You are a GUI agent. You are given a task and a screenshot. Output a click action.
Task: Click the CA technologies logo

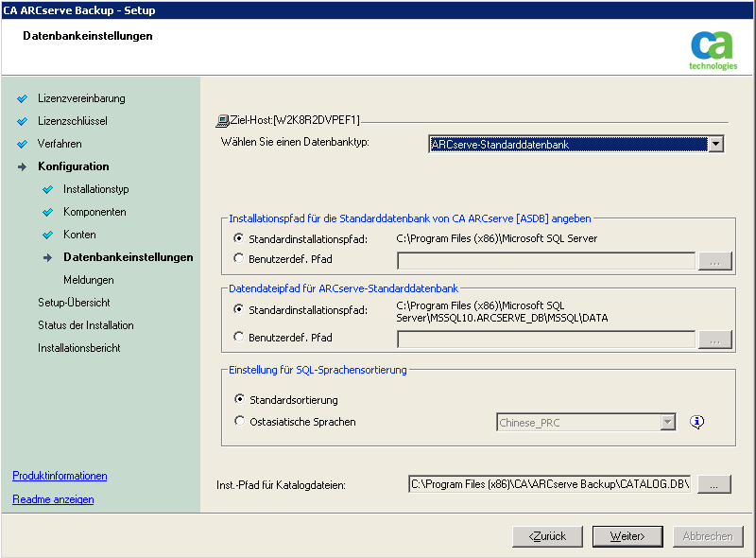coord(713,51)
